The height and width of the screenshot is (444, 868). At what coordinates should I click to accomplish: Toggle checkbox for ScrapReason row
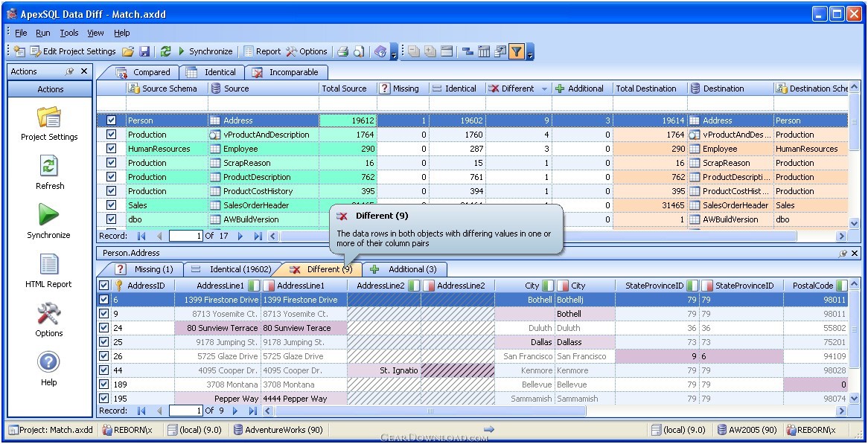coord(111,163)
